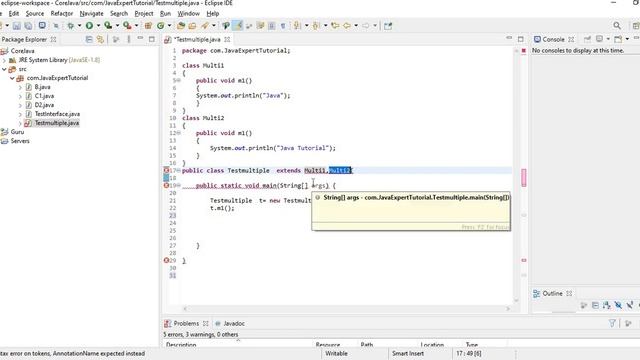This screenshot has width=640, height=360.
Task: Click the Save All toolbar icon
Action: click(x=28, y=26)
